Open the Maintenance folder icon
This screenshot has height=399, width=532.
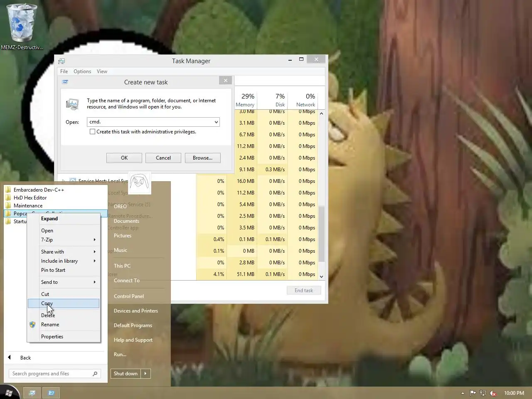point(8,205)
